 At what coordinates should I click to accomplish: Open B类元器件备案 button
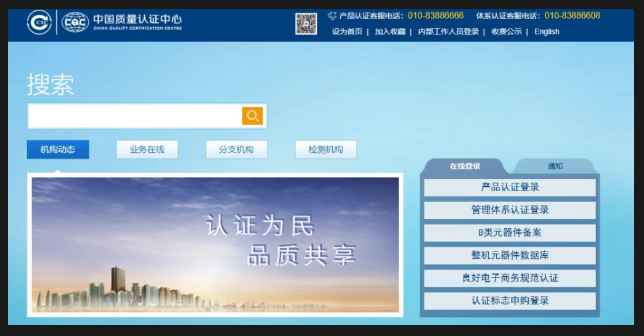pyautogui.click(x=510, y=233)
